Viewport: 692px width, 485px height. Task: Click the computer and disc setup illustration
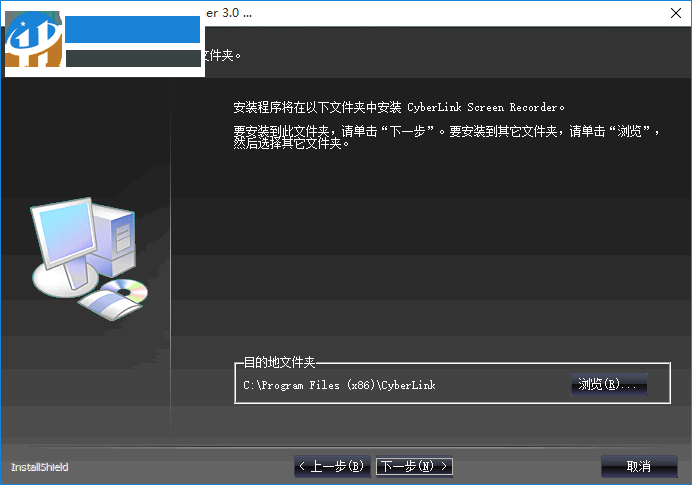pos(90,259)
